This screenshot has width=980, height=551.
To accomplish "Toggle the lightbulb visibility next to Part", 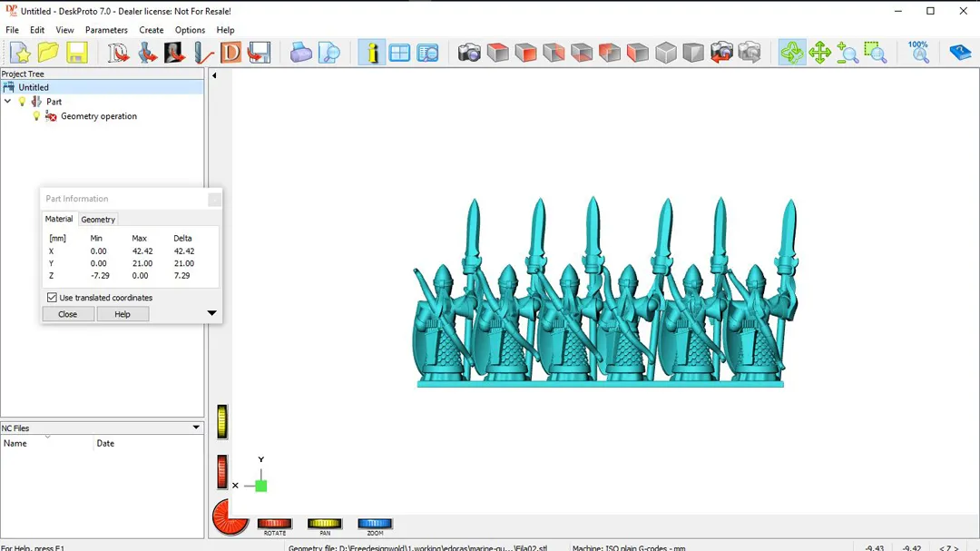I will (23, 102).
